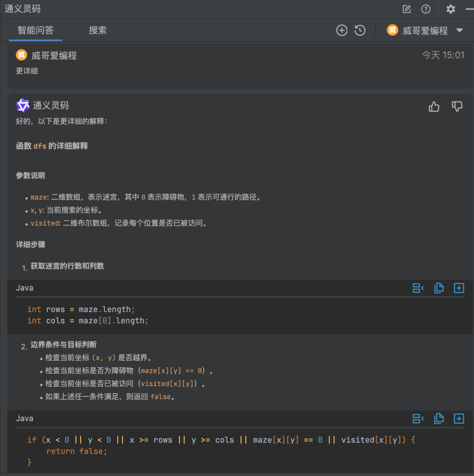Create new file from the second Java code block
Image resolution: width=474 pixels, height=476 pixels.
459,419
